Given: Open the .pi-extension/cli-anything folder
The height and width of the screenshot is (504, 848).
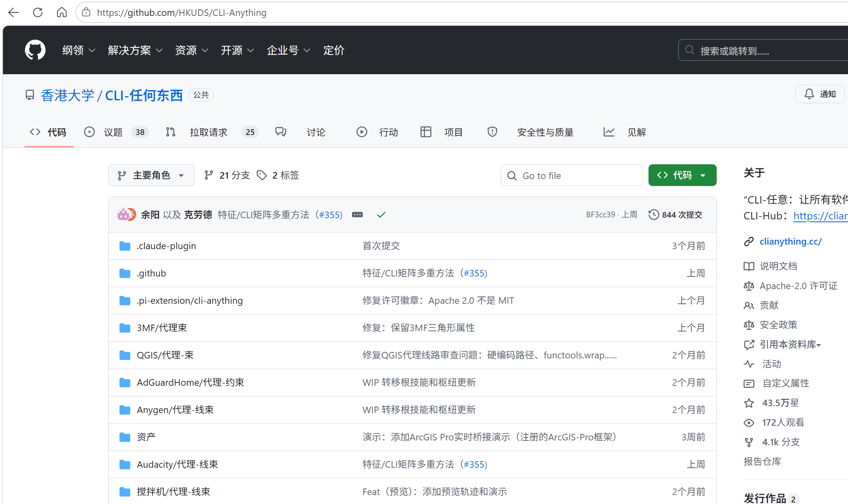Looking at the screenshot, I should point(190,301).
